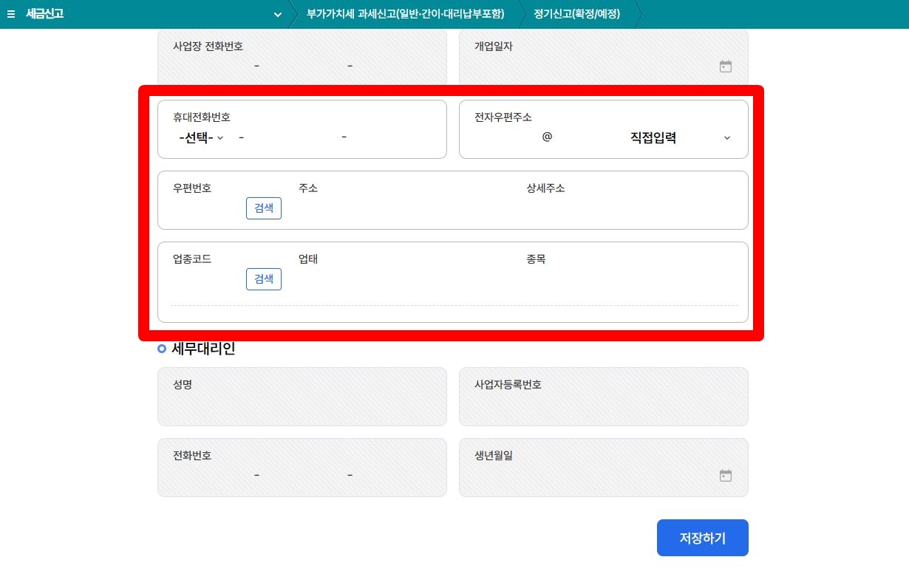Image resolution: width=909 pixels, height=588 pixels.
Task: Click 검색 to search 업종코드
Action: (x=263, y=278)
